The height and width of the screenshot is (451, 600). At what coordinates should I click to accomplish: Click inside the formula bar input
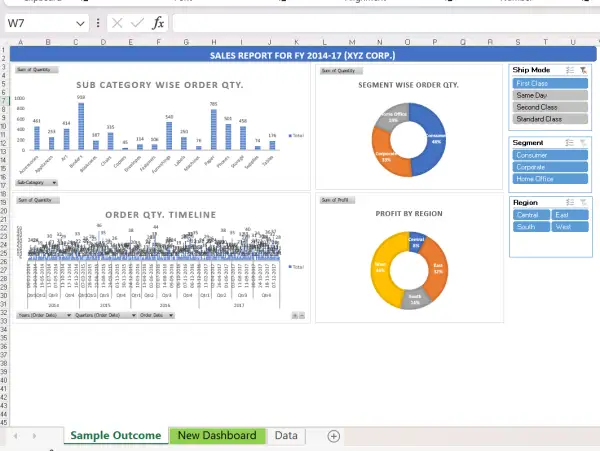coord(380,22)
